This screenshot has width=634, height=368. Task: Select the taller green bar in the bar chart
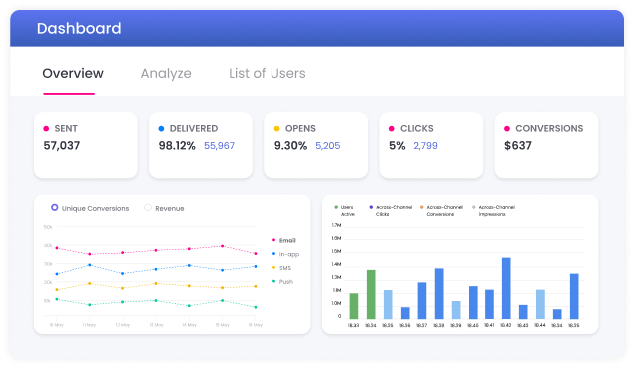(371, 294)
